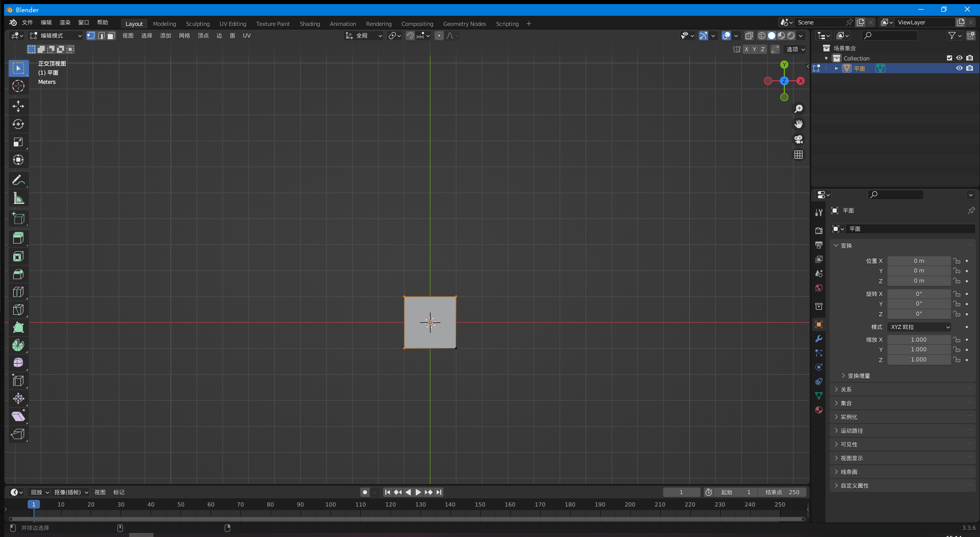Toggle X-ray display

click(749, 36)
